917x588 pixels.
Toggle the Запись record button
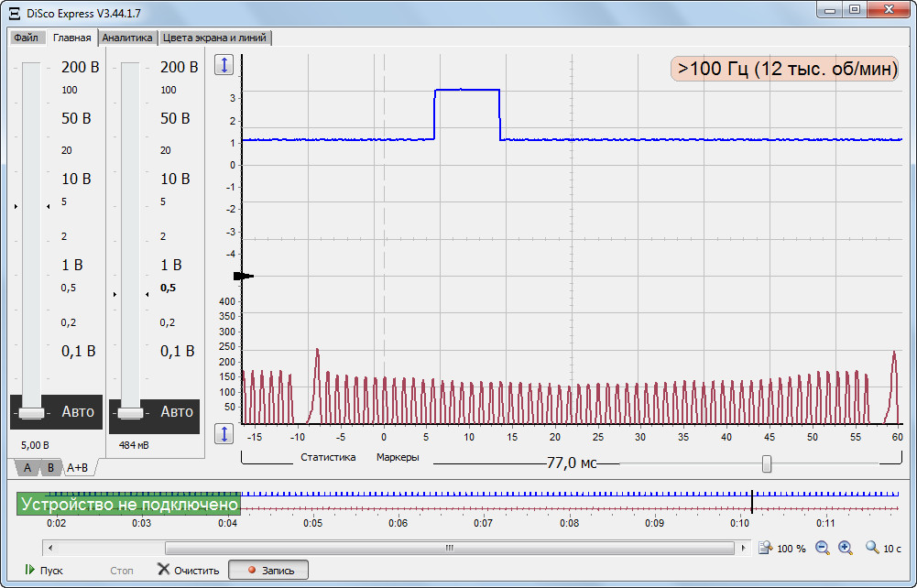click(x=268, y=570)
